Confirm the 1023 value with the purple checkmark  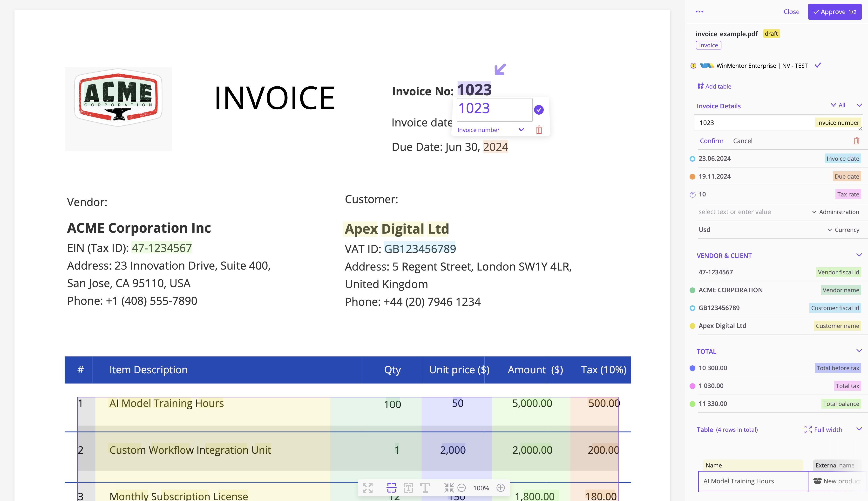point(539,109)
